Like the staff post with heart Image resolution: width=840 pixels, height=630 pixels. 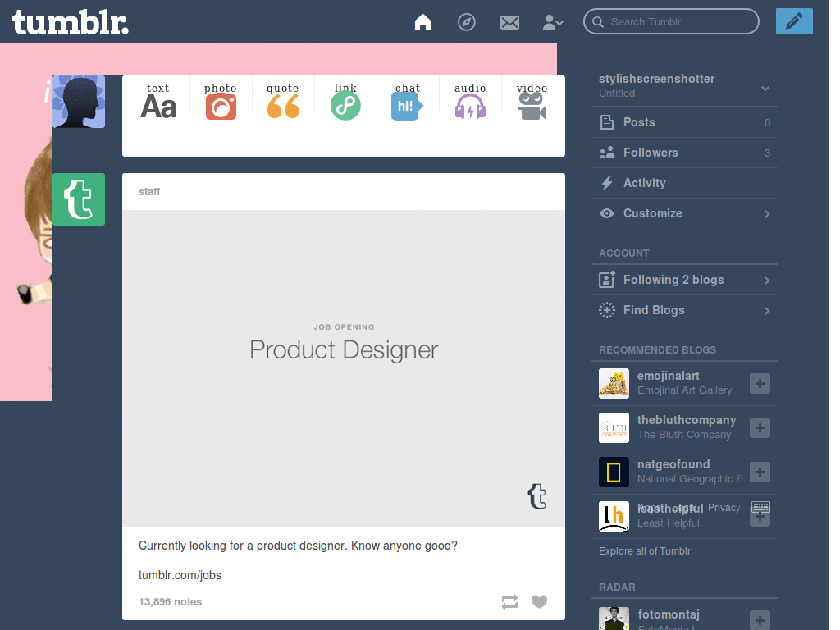pyautogui.click(x=540, y=601)
